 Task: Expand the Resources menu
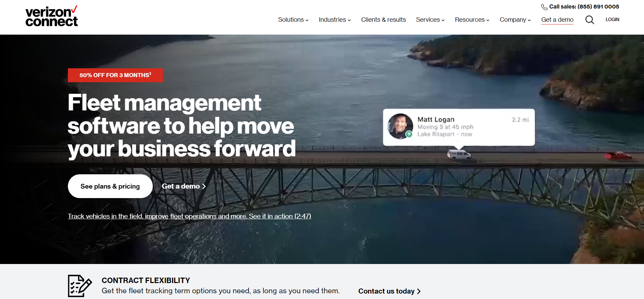coord(472,20)
